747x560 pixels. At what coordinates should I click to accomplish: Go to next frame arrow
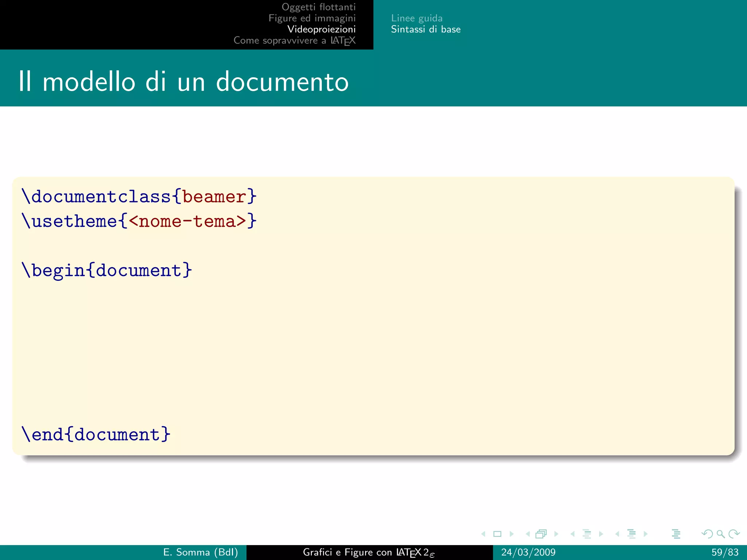click(556, 534)
